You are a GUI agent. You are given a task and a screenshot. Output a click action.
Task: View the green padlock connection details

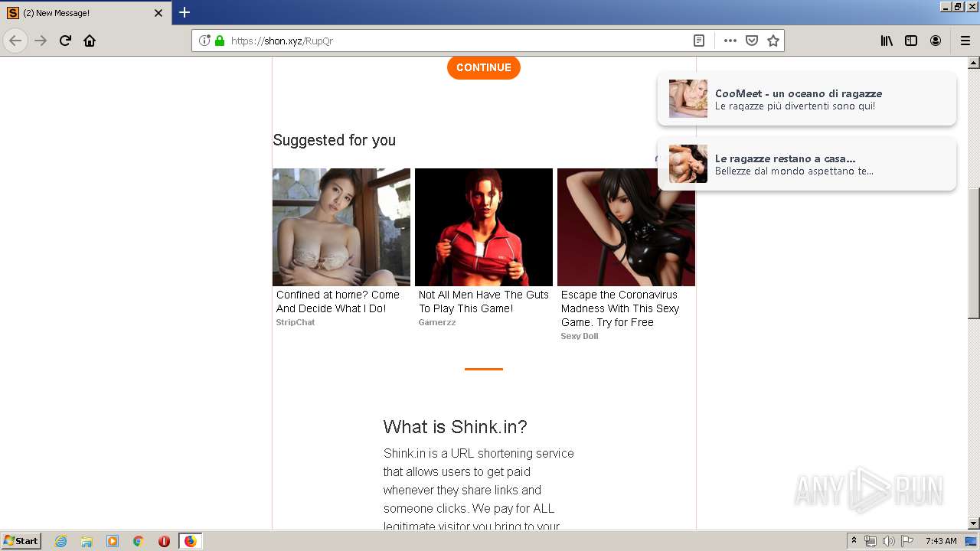[220, 41]
